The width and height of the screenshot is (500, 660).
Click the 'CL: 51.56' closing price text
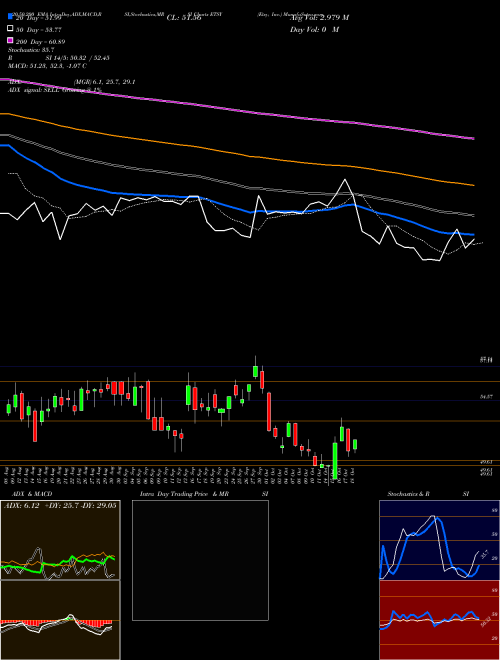tap(184, 18)
